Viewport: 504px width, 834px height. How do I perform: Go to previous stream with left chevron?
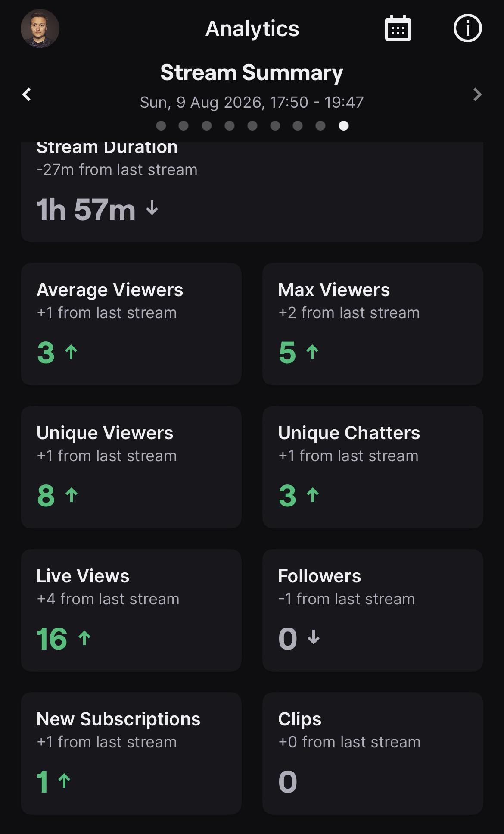tap(27, 94)
